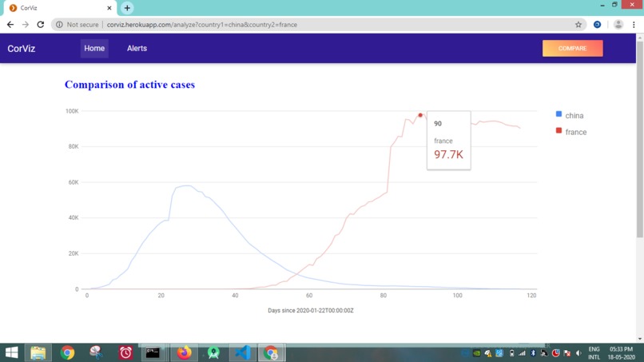Click the 97.7K tooltip value
Screen dimensions: 644x362
448,154
